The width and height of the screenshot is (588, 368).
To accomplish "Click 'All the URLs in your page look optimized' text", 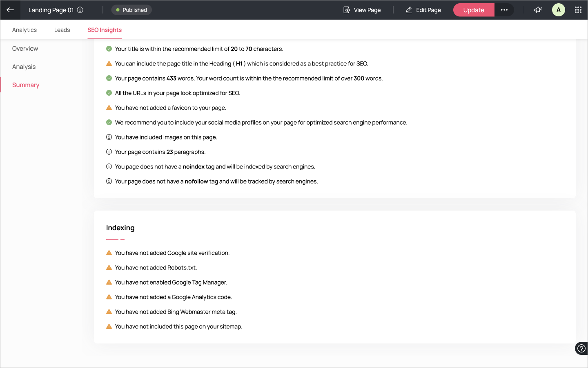I will pos(178,93).
